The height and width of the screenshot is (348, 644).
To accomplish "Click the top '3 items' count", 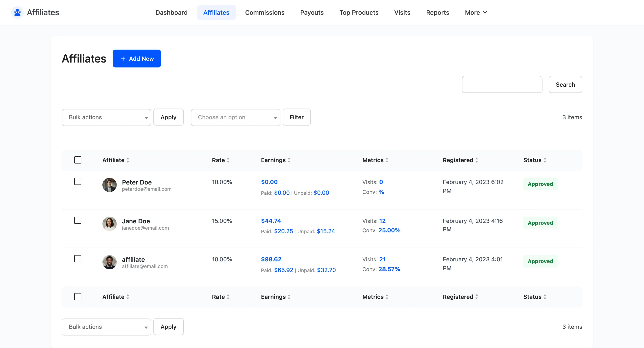I will [x=572, y=117].
